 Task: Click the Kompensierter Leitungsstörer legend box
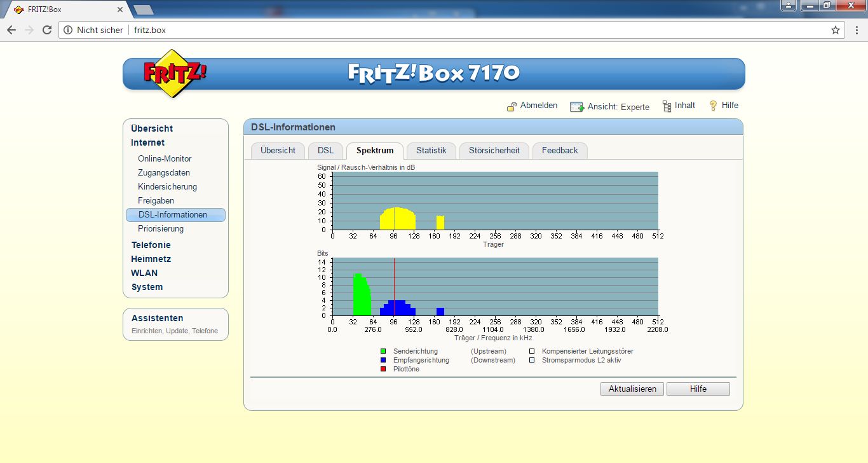point(532,351)
